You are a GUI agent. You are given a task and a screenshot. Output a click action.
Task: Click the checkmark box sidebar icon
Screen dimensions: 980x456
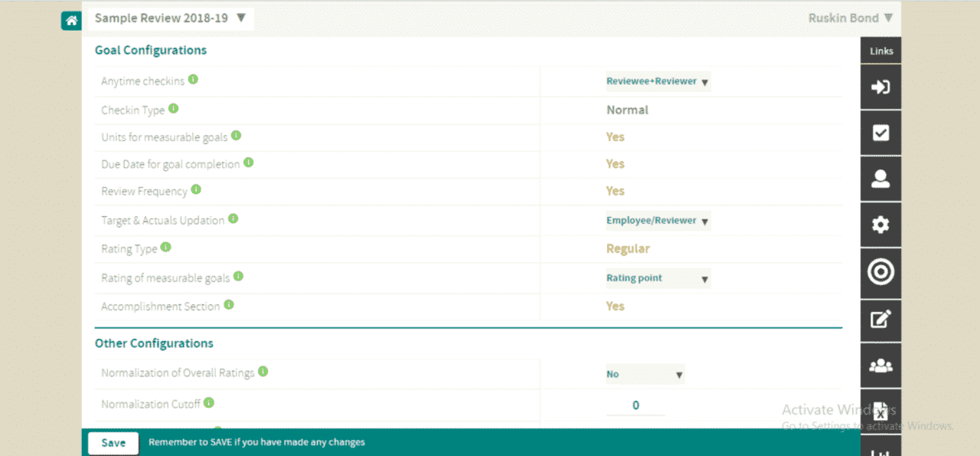coord(880,133)
